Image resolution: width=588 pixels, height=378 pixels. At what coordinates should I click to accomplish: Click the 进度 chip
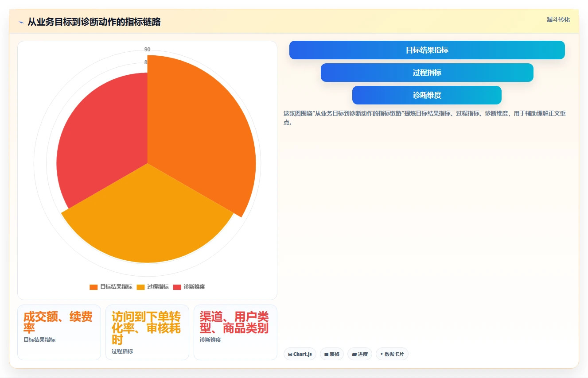pyautogui.click(x=360, y=354)
